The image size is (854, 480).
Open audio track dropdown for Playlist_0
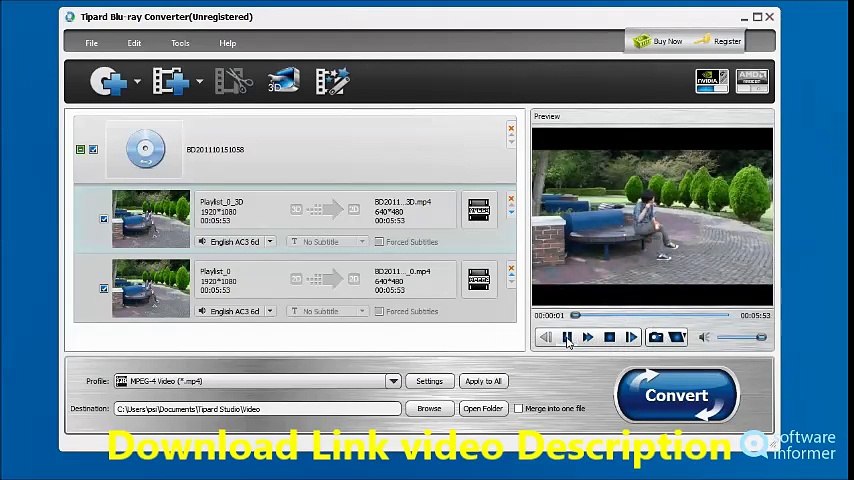[x=270, y=311]
